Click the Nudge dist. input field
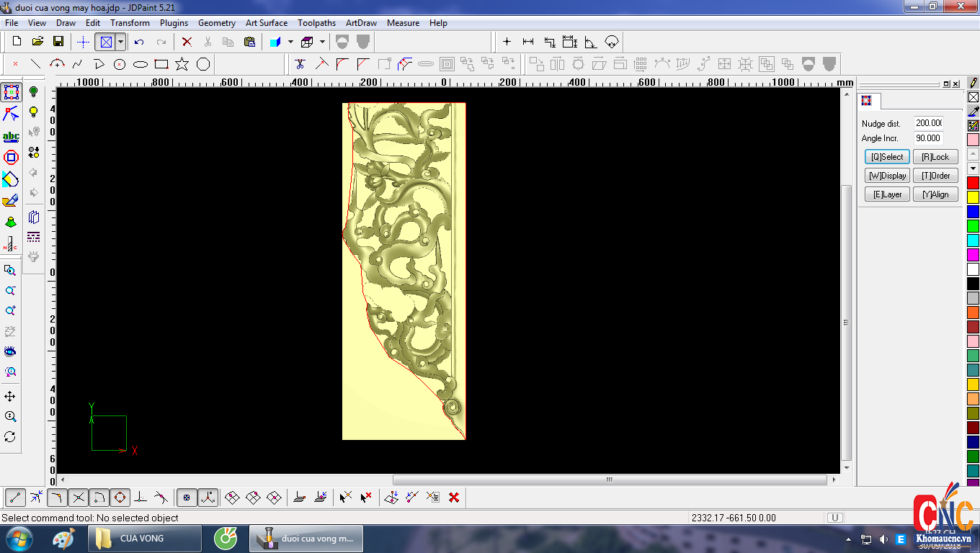Image resolution: width=980 pixels, height=553 pixels. [x=929, y=123]
